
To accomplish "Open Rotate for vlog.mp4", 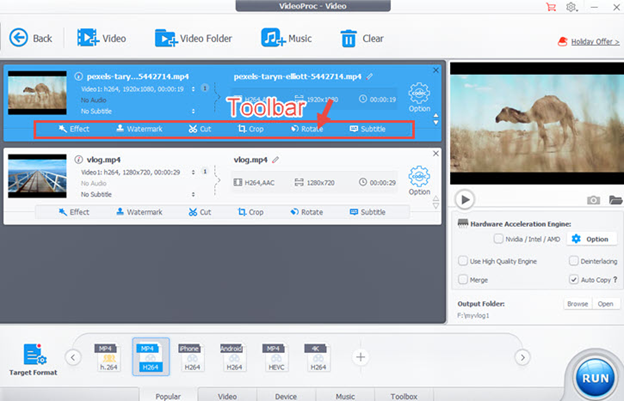I will coord(306,212).
